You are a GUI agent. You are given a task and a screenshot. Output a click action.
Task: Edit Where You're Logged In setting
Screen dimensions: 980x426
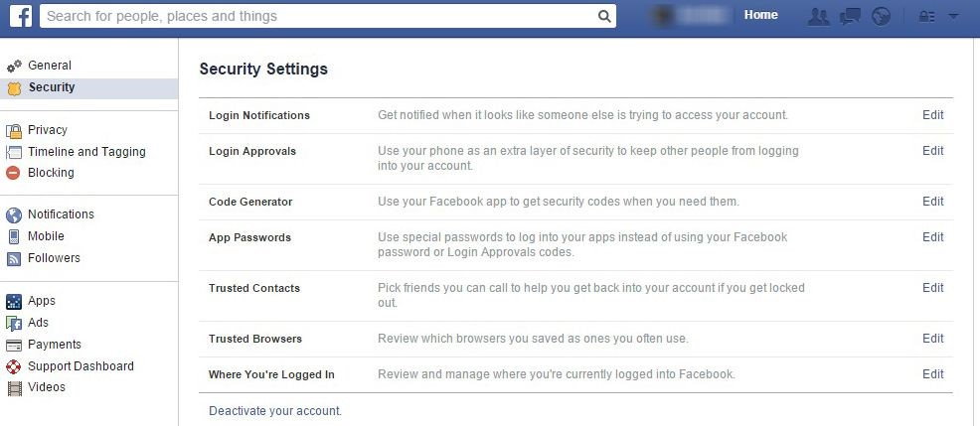(x=933, y=374)
